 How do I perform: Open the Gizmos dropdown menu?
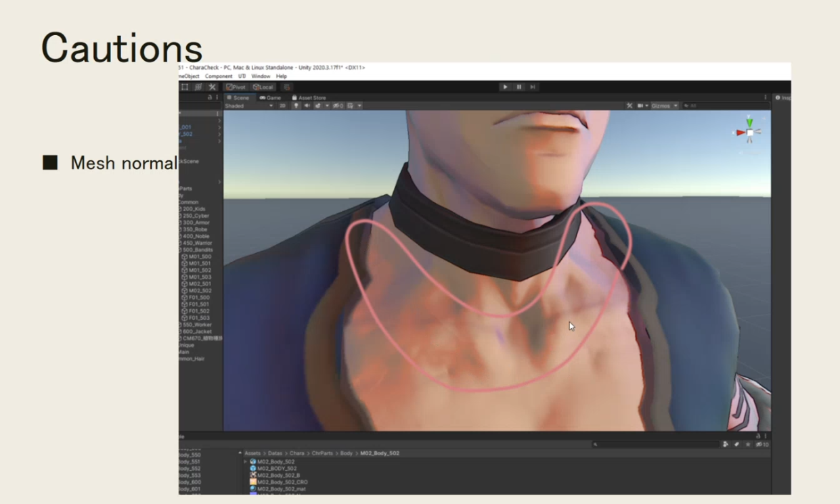click(664, 106)
